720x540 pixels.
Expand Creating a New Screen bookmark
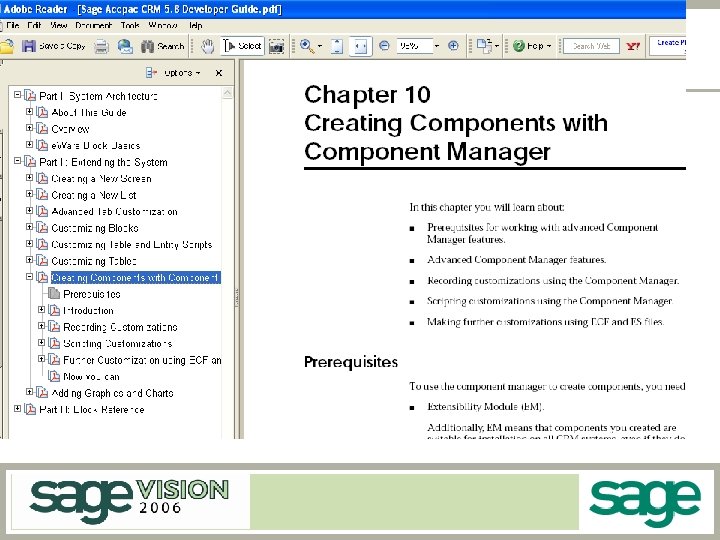coord(29,178)
